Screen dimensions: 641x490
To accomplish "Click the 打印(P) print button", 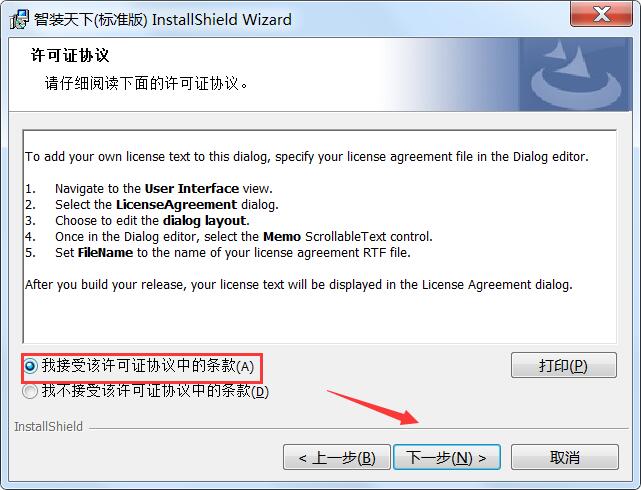I will [564, 365].
